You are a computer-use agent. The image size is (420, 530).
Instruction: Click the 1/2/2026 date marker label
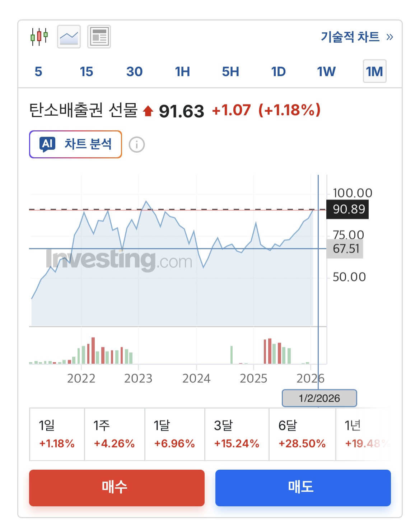click(319, 398)
